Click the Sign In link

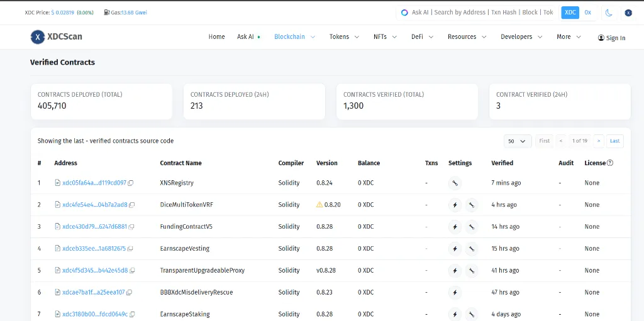(611, 38)
